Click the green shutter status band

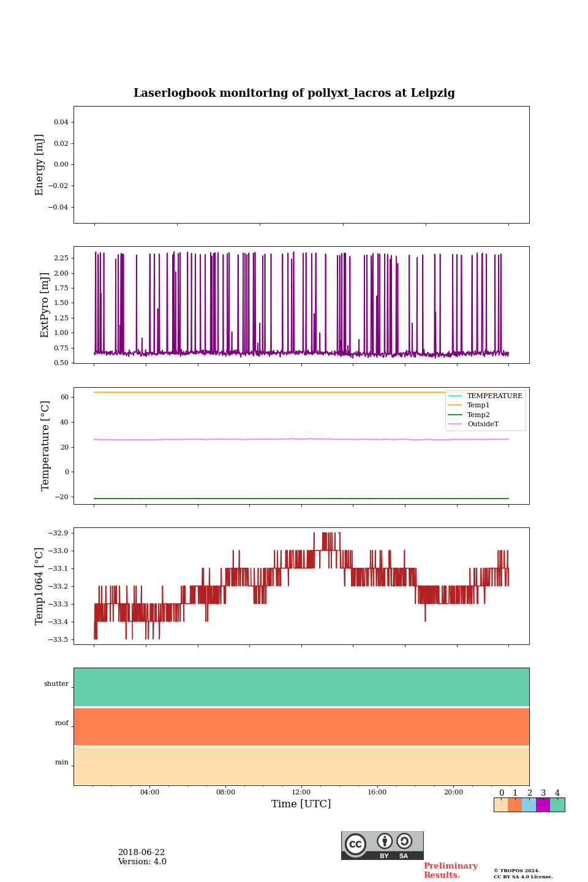(301, 687)
